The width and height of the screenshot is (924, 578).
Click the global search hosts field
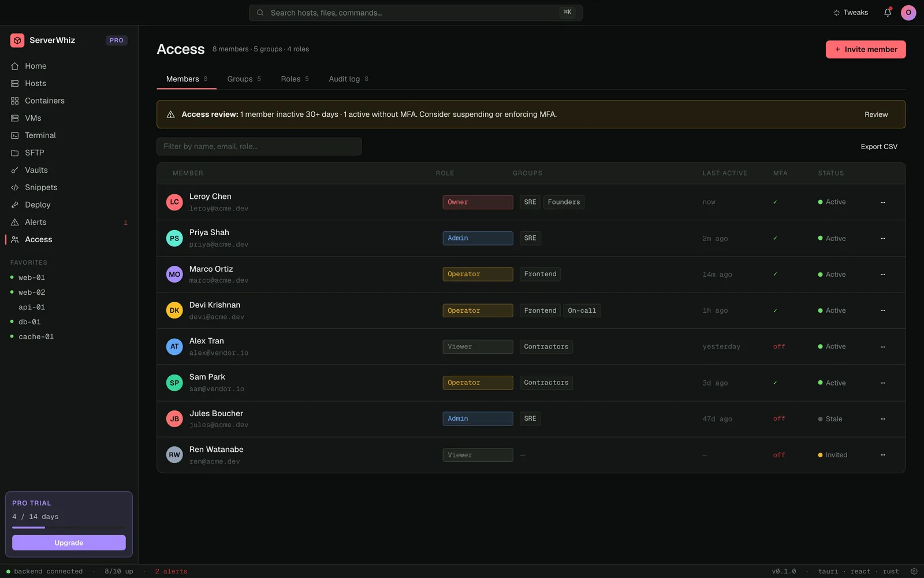(x=416, y=13)
